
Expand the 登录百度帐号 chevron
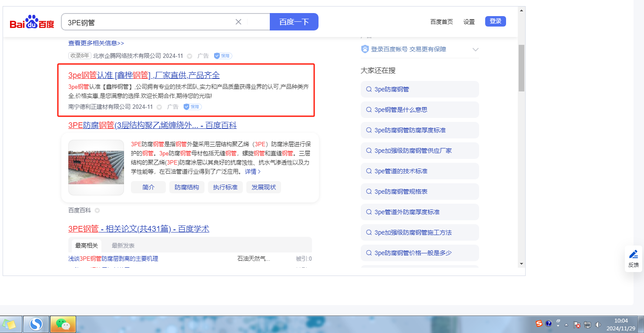pyautogui.click(x=475, y=50)
